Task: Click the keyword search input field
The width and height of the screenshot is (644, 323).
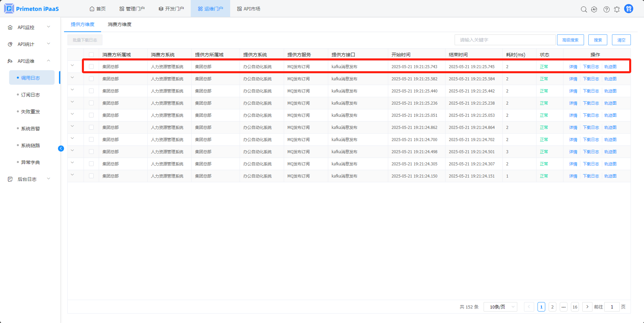Action: pos(504,40)
